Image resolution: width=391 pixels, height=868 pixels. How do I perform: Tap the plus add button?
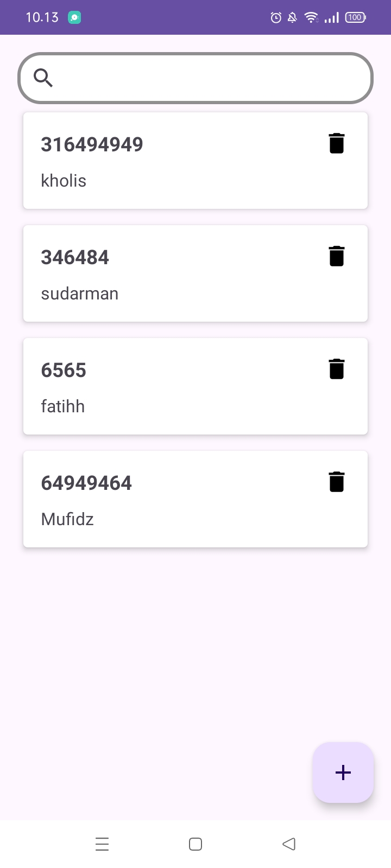[343, 773]
